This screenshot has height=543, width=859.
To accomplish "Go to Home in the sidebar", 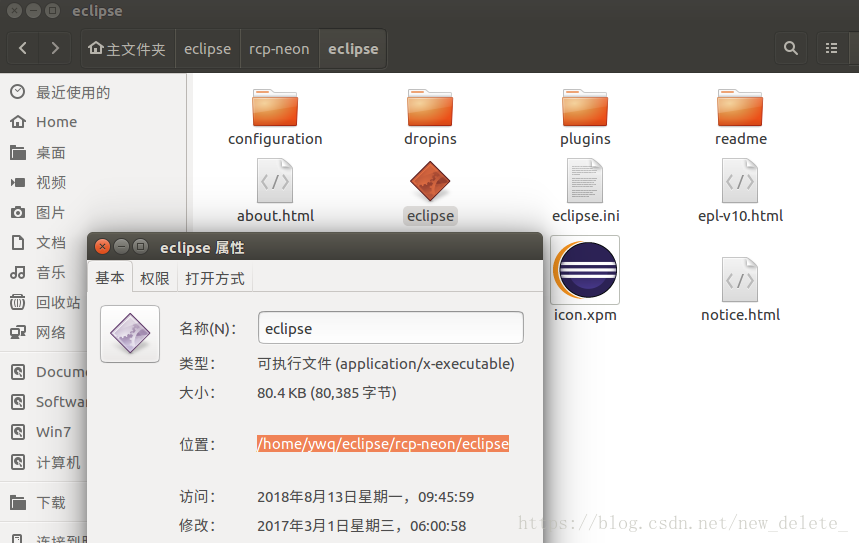I will coord(56,122).
